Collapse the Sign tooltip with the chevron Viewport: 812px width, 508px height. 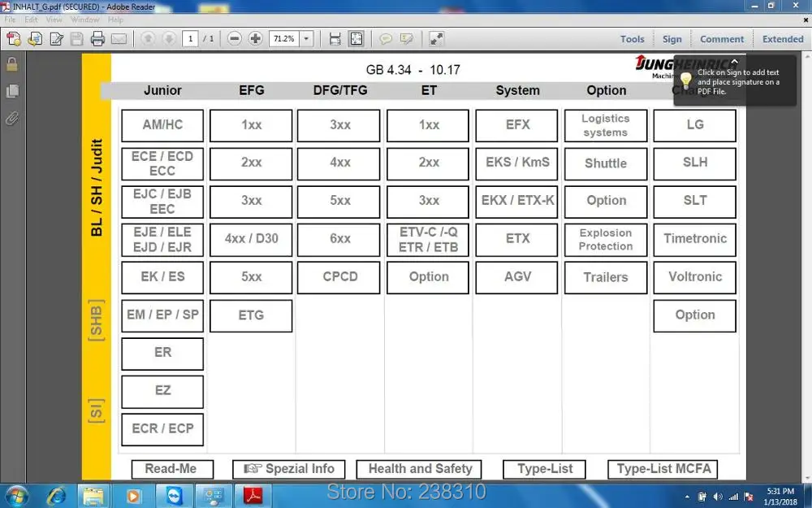(x=734, y=61)
